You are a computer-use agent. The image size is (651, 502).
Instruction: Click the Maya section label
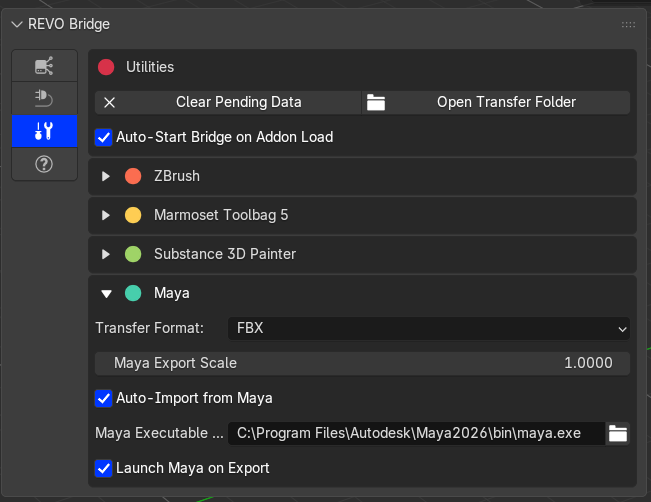171,293
